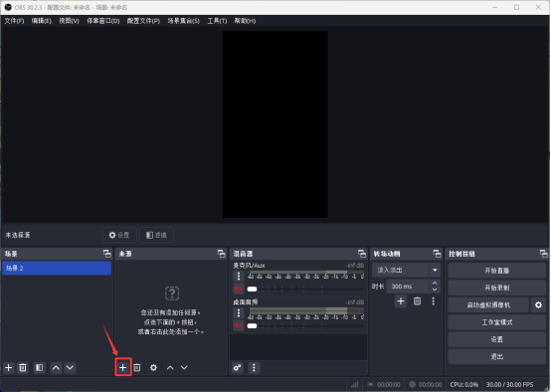Click the 开始直播 start streaming button
This screenshot has width=551, height=392.
click(497, 271)
